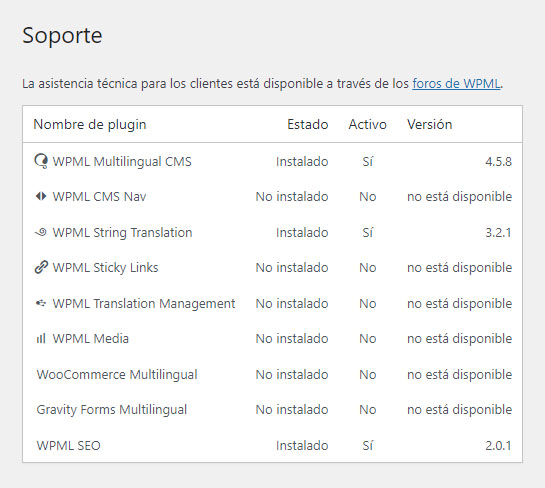Viewport: 545px width, 488px height.
Task: Click no está disponible for WPML CMS Nav
Action: pyautogui.click(x=459, y=197)
